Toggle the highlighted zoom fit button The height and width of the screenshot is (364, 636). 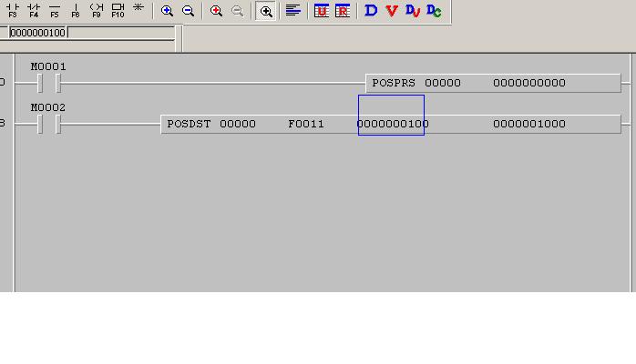(266, 11)
